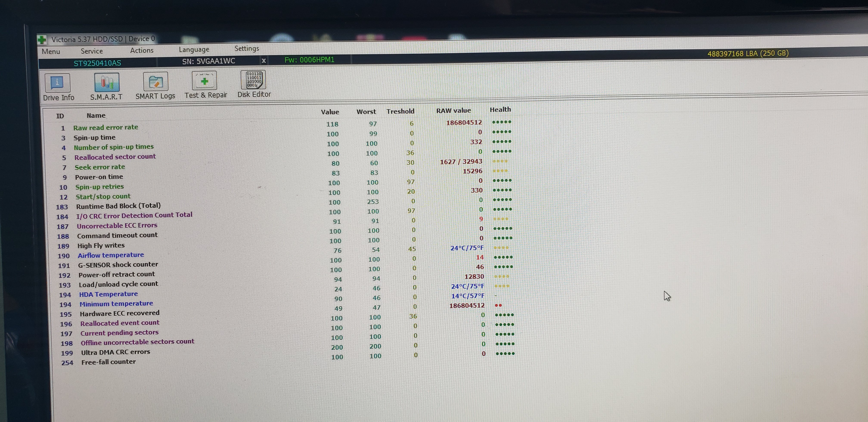Click the Value column header

330,112
